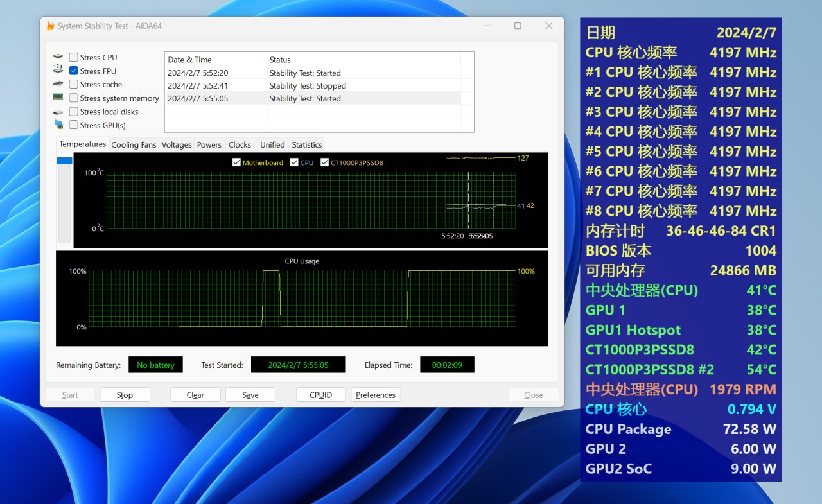Select the Stability Test: Stopped log entry
The width and height of the screenshot is (822, 504).
coord(313,86)
